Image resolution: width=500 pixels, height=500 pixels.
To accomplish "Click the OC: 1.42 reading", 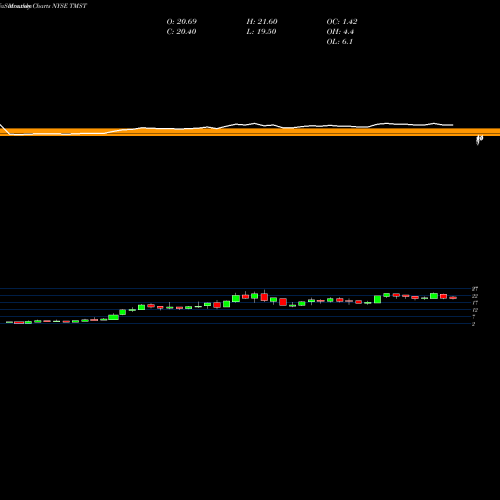I will tap(342, 22).
